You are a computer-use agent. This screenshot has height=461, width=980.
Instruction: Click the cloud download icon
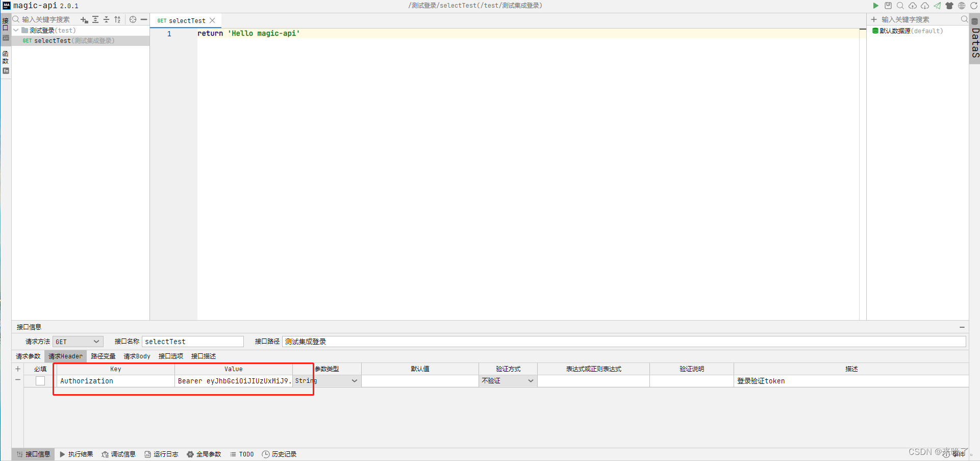tap(925, 6)
